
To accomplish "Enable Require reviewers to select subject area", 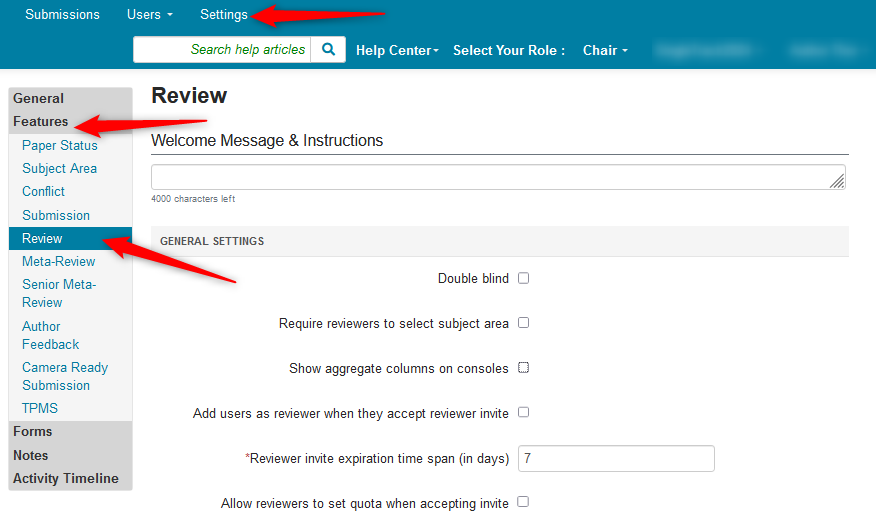I will 523,323.
